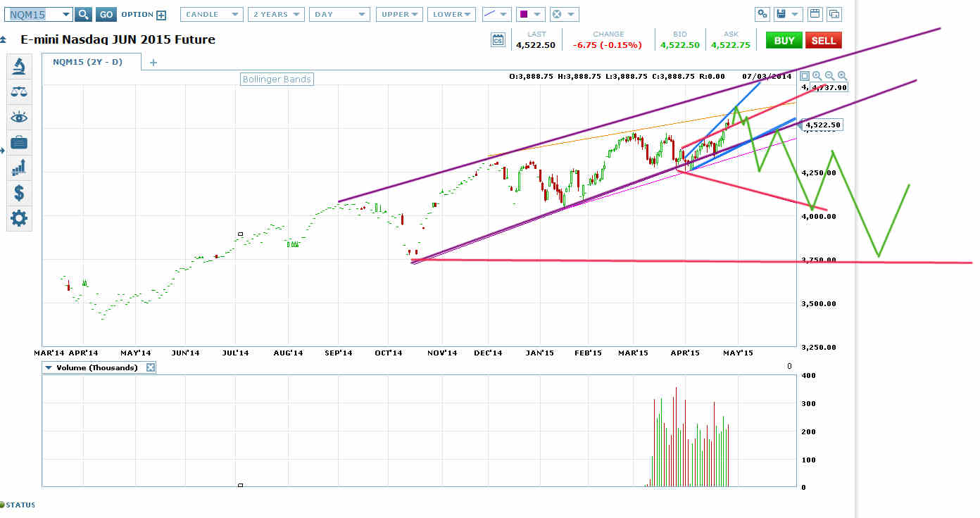Close the Volume (Thousands) panel
The image size is (980, 518).
click(151, 367)
